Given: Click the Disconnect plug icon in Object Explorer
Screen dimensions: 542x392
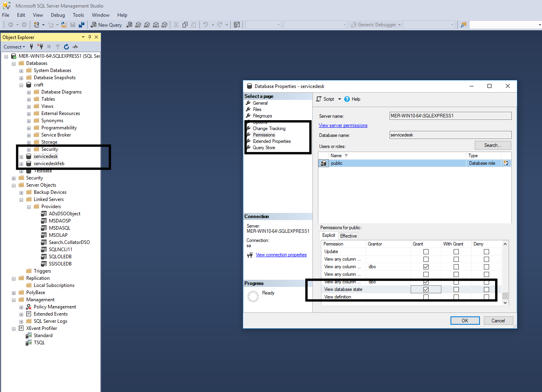Looking at the screenshot, I should tap(40, 47).
